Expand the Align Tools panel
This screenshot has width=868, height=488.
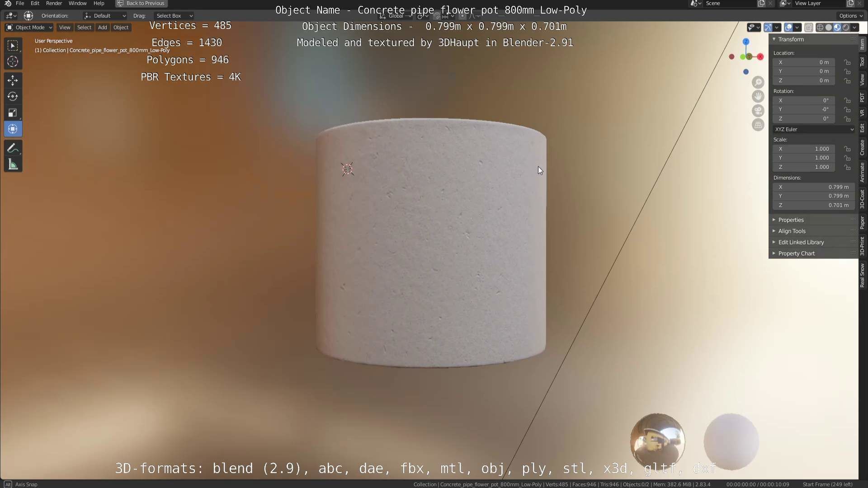tap(814, 231)
